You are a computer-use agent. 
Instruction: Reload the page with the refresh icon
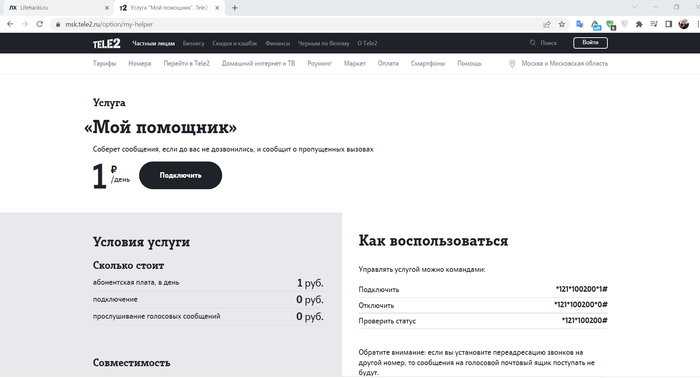click(x=40, y=24)
